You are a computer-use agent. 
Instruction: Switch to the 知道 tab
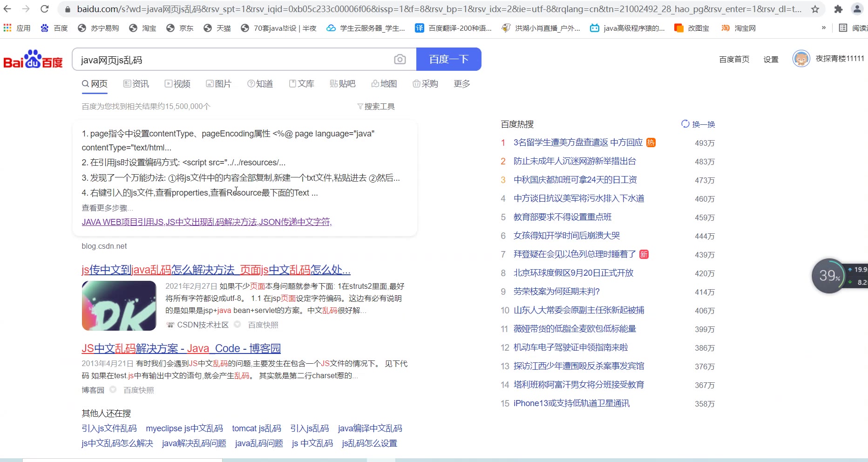(260, 84)
